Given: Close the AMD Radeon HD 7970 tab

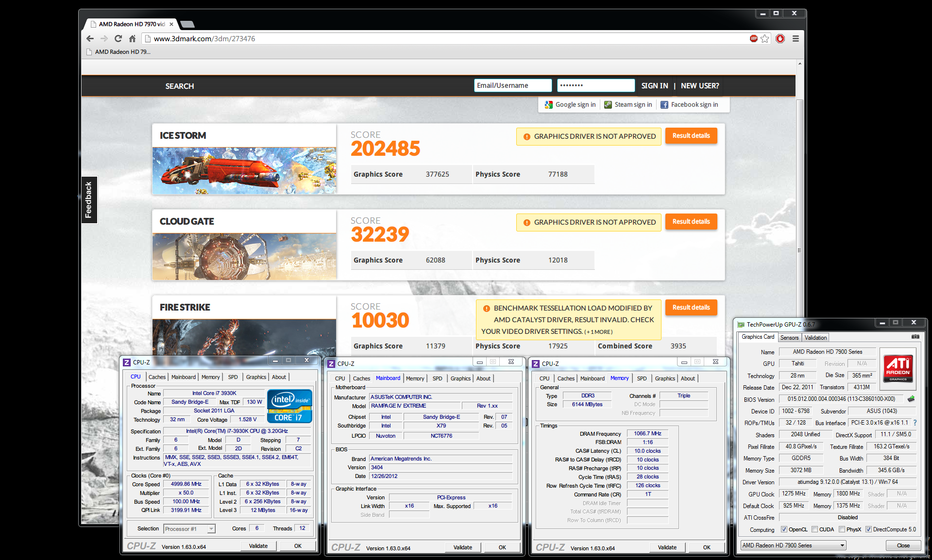Looking at the screenshot, I should click(x=171, y=24).
